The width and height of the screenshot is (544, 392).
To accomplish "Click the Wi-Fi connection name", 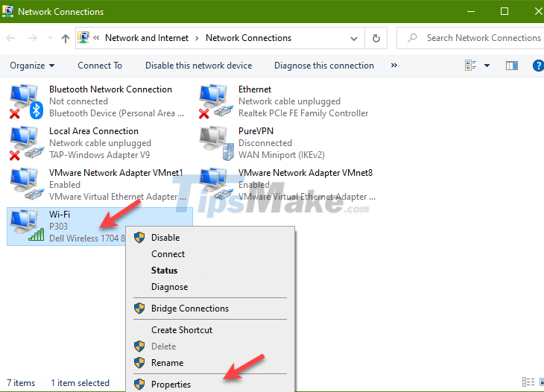I will tap(60, 215).
